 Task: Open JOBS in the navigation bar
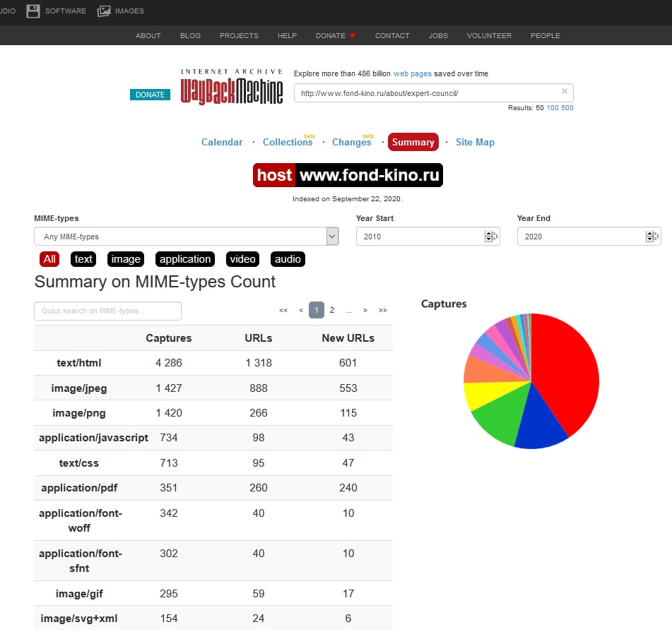[438, 35]
